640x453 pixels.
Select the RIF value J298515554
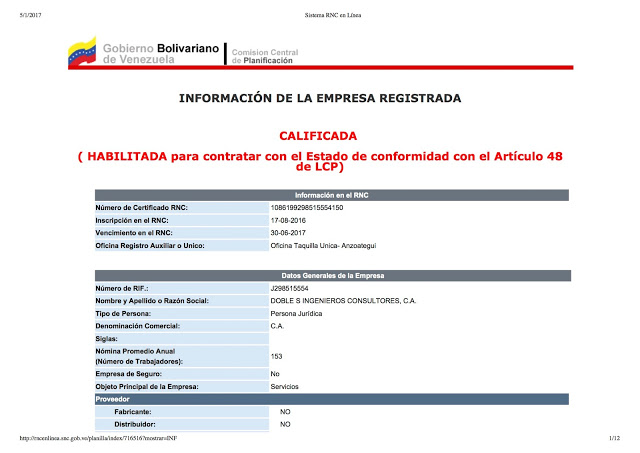tap(289, 289)
